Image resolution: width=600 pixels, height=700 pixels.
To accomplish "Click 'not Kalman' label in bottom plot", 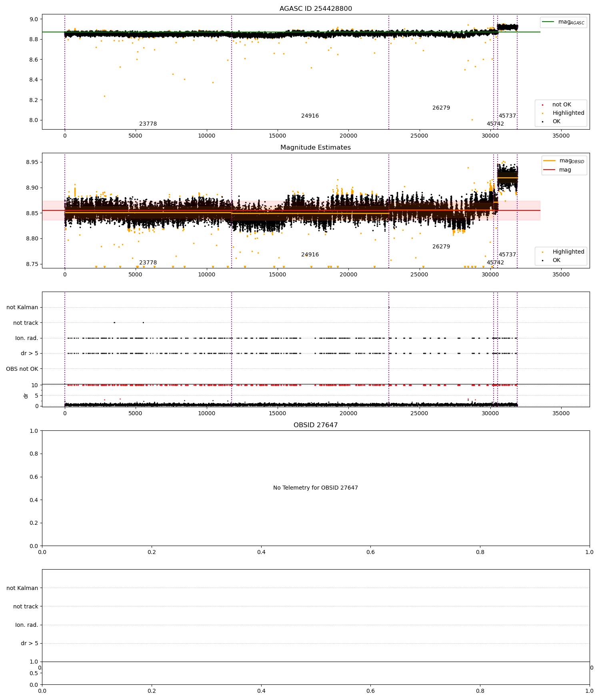I will [22, 588].
